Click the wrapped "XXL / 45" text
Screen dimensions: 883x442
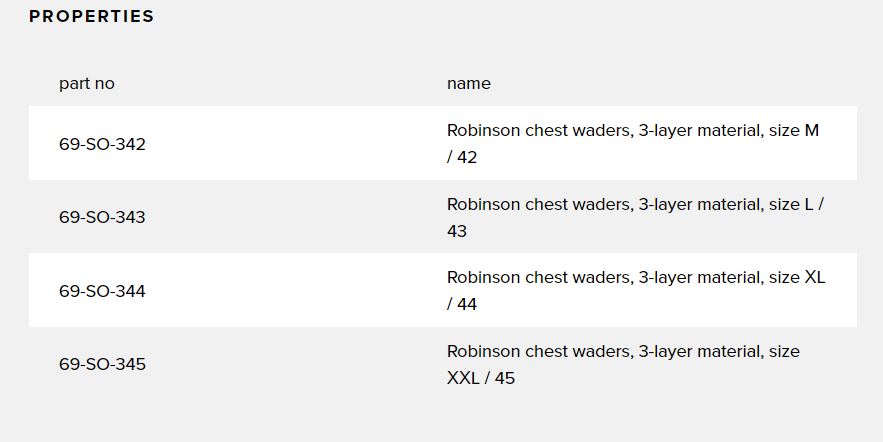click(481, 378)
